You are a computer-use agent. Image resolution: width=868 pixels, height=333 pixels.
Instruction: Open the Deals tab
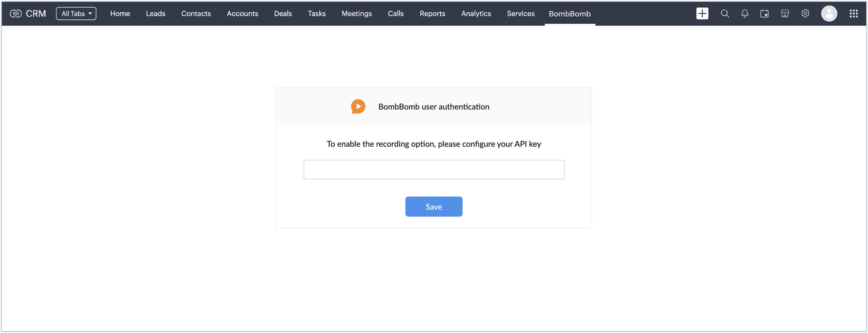pyautogui.click(x=283, y=13)
